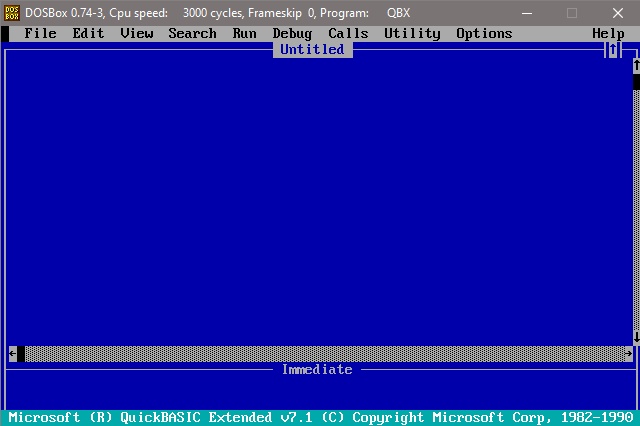The image size is (640, 426).
Task: Open the Help menu
Action: (x=608, y=33)
